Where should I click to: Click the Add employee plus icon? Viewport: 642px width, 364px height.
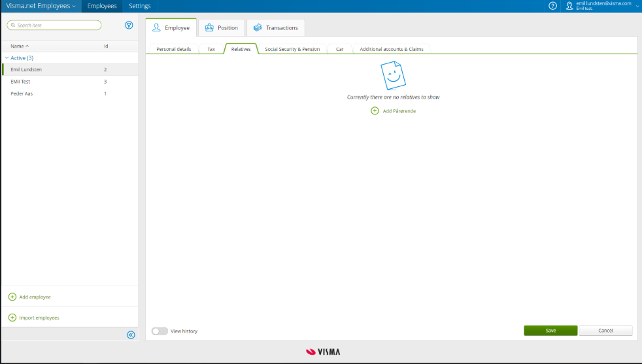12,297
